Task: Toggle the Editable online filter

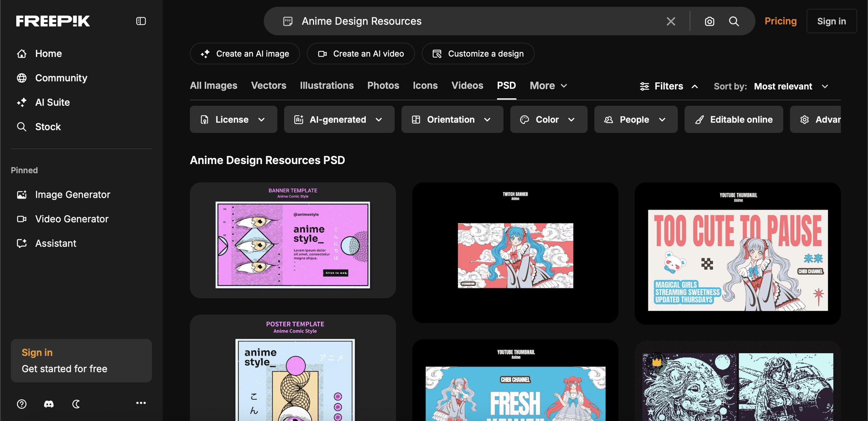Action: pyautogui.click(x=734, y=119)
